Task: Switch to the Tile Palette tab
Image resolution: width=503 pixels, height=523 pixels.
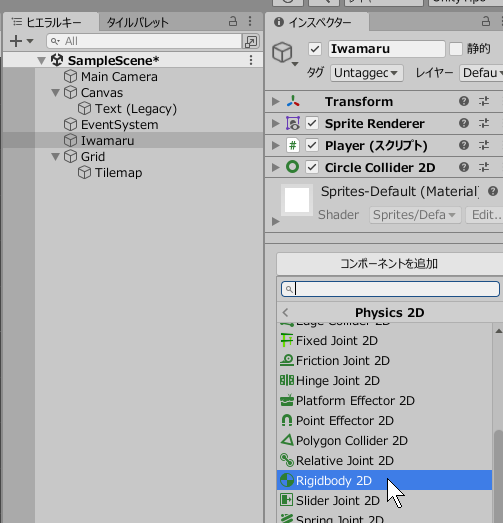Action: coord(137,22)
